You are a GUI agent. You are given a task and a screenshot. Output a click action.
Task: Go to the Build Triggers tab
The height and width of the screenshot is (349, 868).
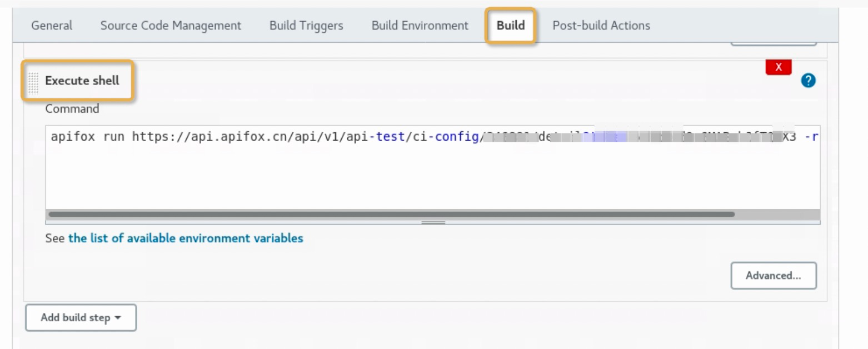click(306, 26)
